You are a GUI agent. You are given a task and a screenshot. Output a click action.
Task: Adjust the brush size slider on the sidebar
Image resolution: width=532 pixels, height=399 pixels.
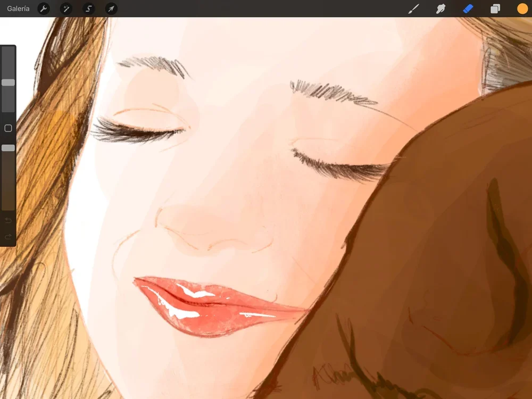pos(8,82)
